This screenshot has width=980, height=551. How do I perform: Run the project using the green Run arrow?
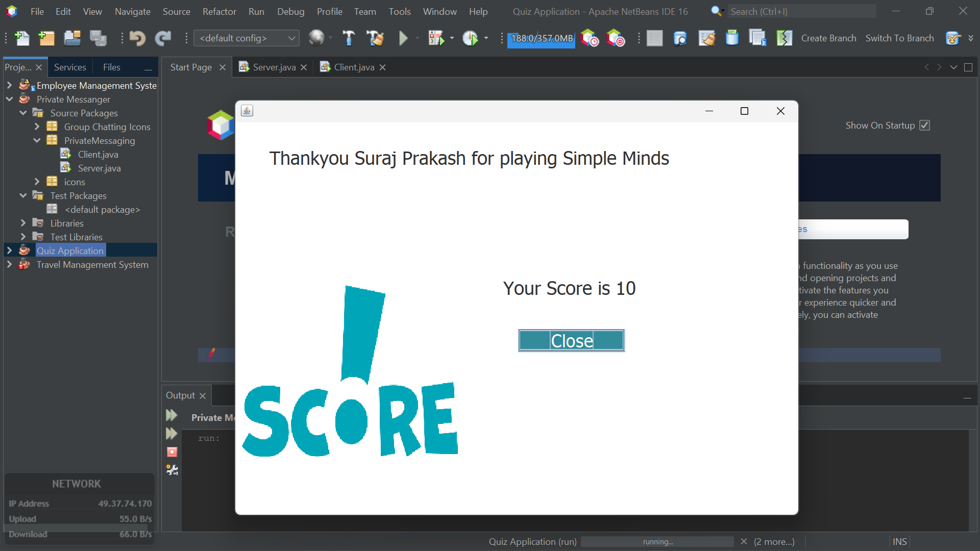404,38
